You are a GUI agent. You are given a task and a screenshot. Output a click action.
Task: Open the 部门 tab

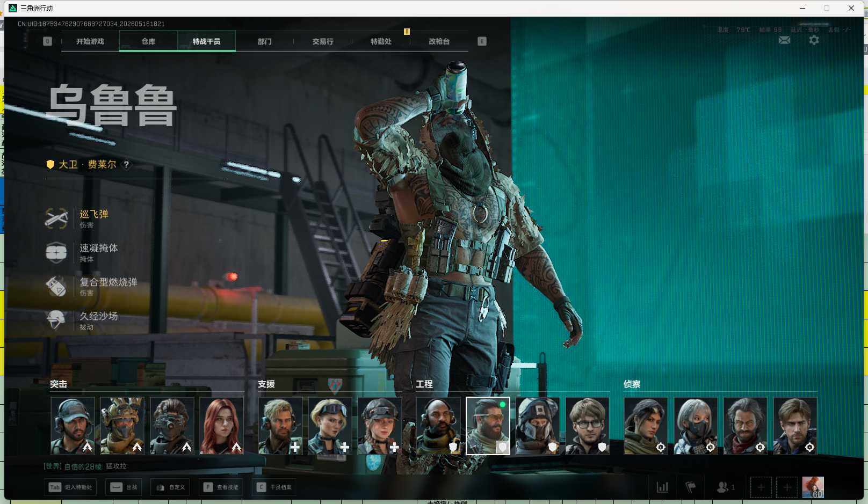tap(264, 41)
